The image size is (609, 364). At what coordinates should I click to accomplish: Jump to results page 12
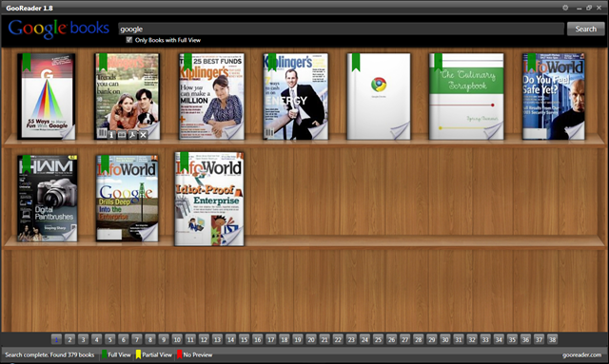pyautogui.click(x=204, y=339)
